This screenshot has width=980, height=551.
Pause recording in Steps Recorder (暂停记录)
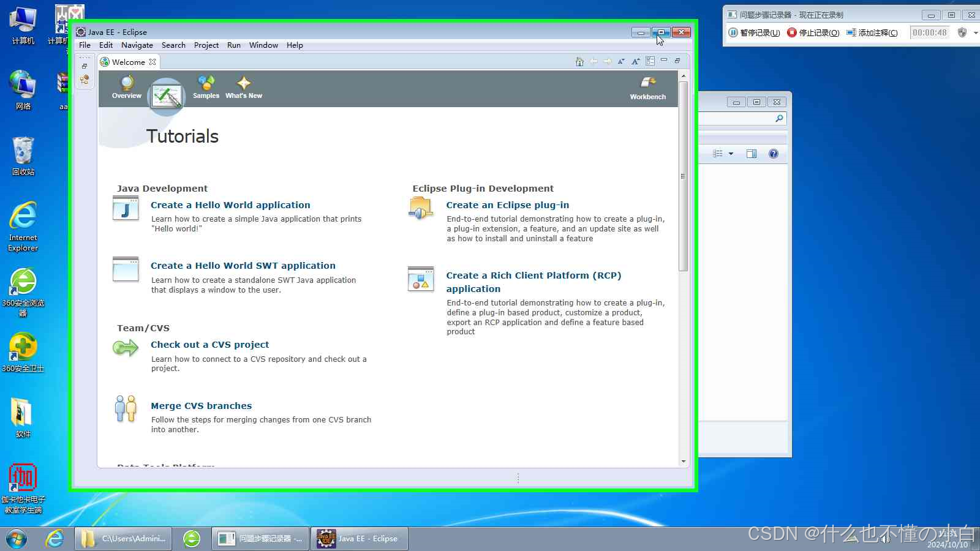point(754,32)
